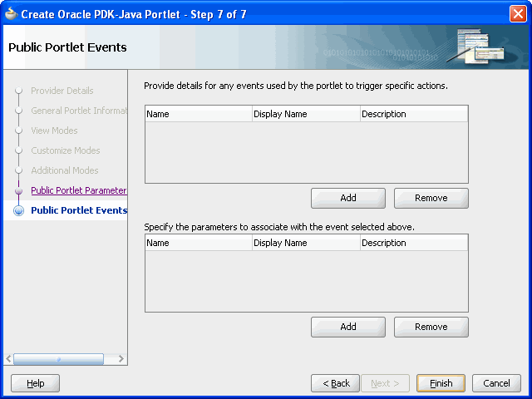The height and width of the screenshot is (399, 532).
Task: Cancel the portlet creation wizard
Action: tap(496, 383)
